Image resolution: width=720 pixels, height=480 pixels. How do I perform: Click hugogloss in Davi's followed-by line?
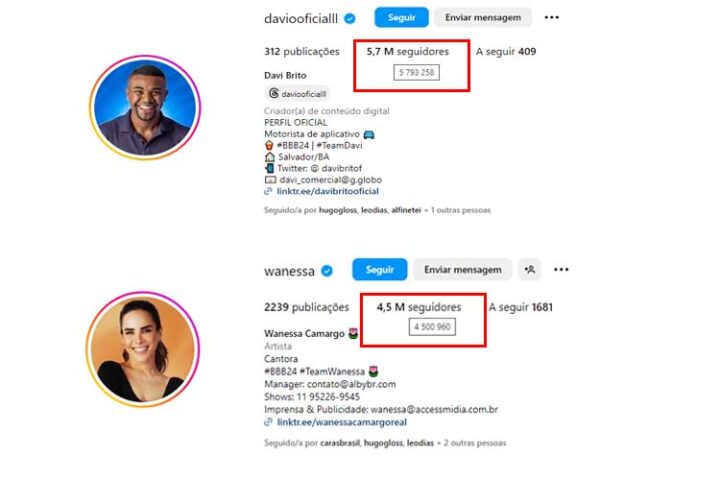(338, 210)
